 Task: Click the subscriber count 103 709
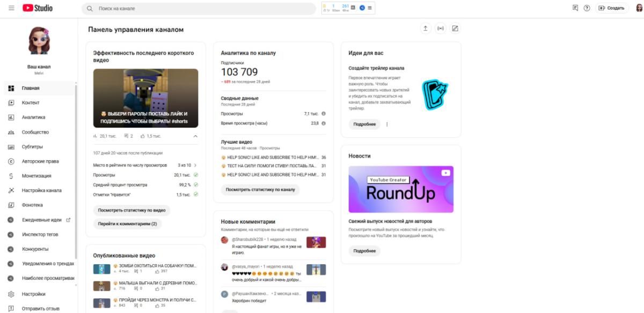coord(239,72)
